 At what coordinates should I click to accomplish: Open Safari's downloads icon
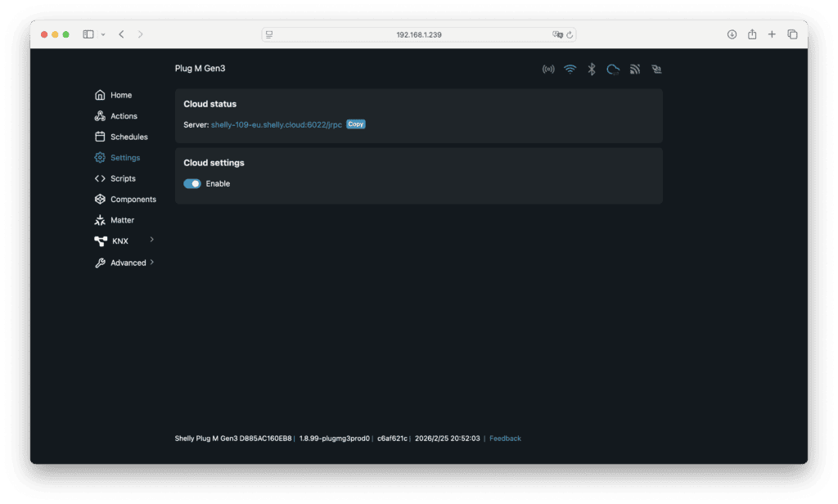point(732,34)
